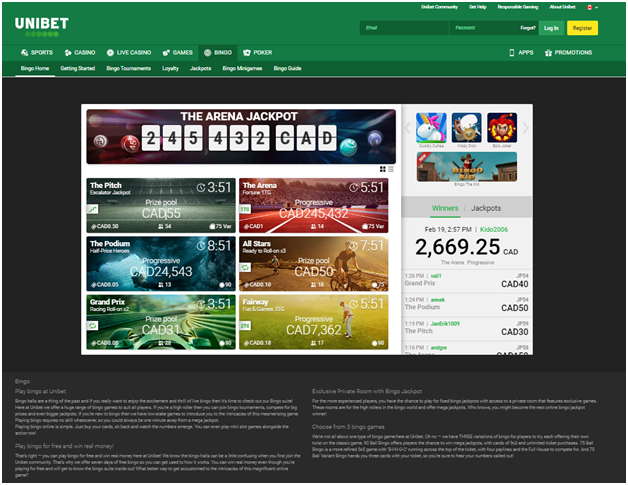The image size is (628, 485).
Task: Click winner name Kido2006
Action: (494, 229)
